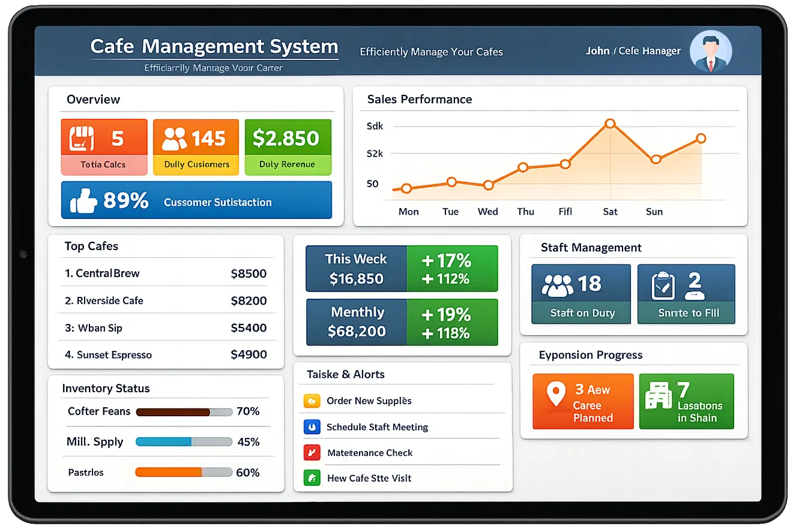
Task: Click the Top Cafes heading
Action: click(91, 246)
